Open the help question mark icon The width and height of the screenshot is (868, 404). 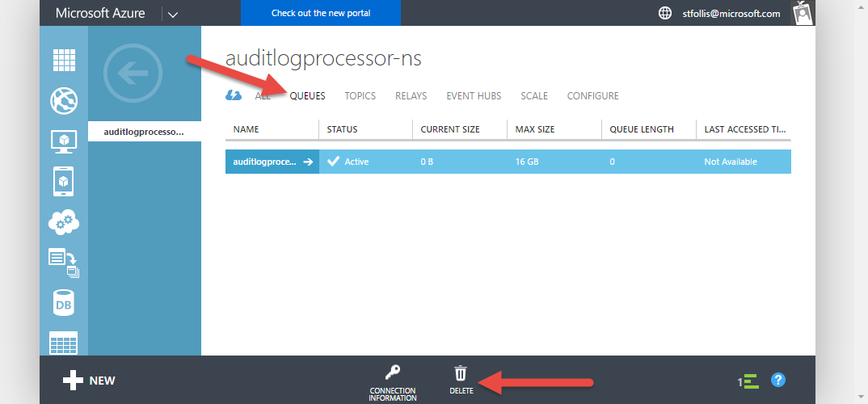point(778,380)
